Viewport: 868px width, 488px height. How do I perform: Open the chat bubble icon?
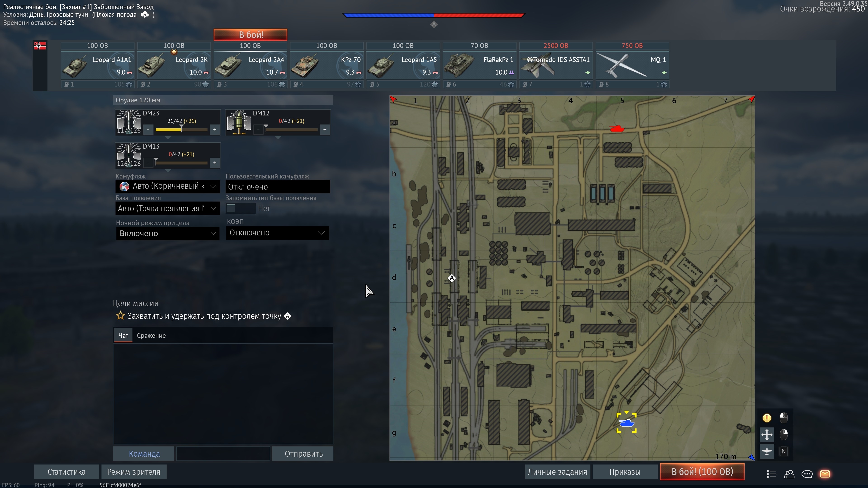[x=807, y=474]
